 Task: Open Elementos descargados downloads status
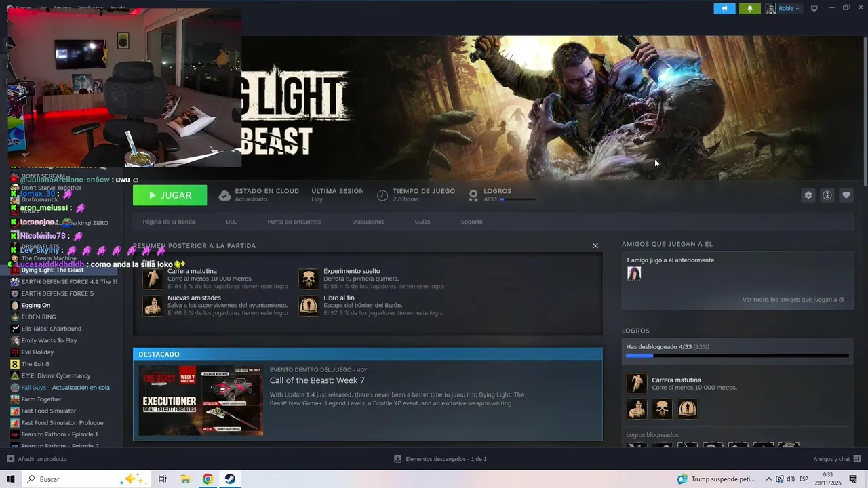440,459
